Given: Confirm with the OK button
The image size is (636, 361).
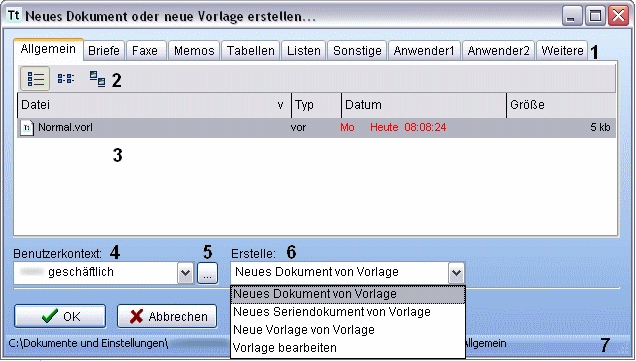Looking at the screenshot, I should [x=60, y=316].
